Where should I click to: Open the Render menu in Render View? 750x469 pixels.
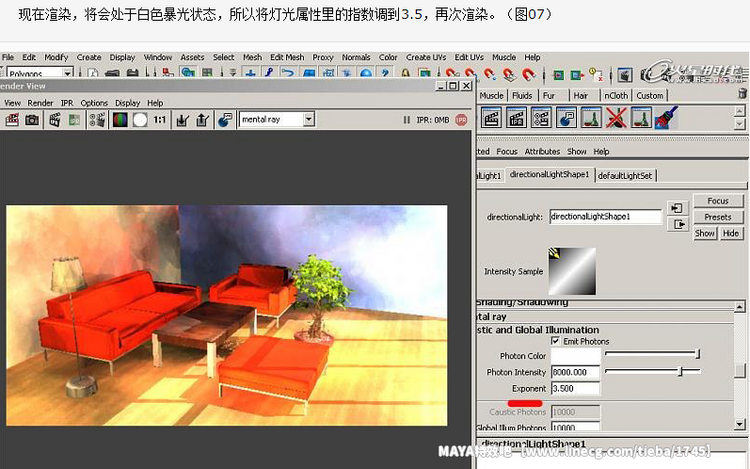40,103
